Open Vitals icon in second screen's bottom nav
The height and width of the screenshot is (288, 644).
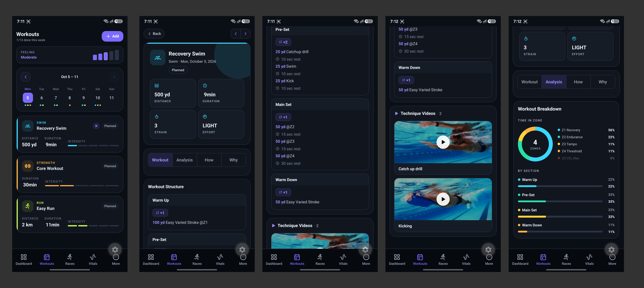220,257
